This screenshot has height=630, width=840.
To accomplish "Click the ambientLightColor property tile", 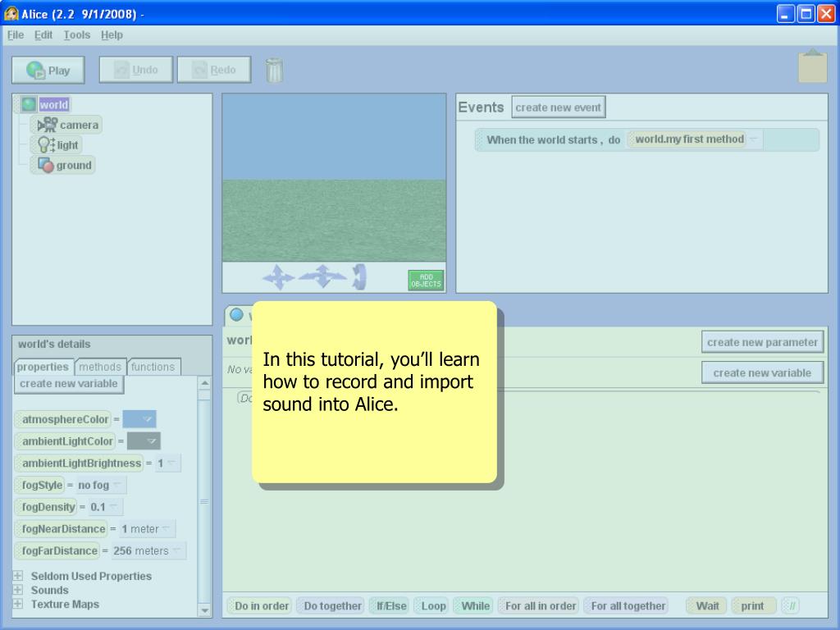I will click(x=66, y=441).
